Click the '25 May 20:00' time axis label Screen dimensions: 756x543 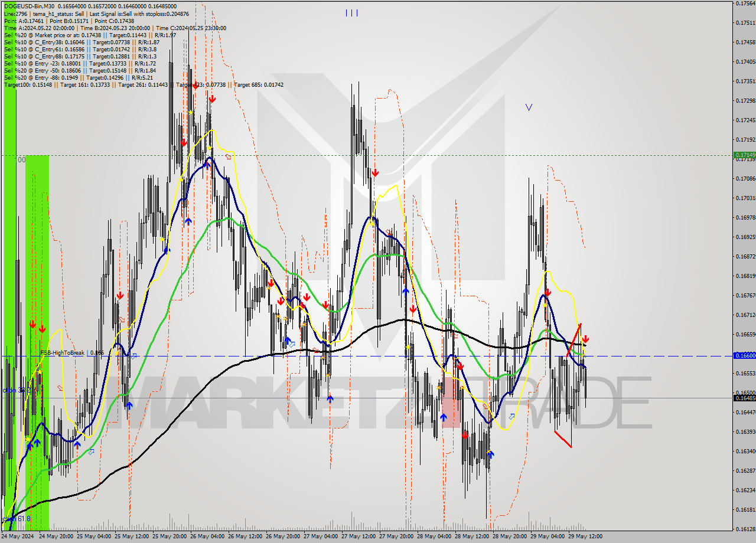pyautogui.click(x=170, y=537)
